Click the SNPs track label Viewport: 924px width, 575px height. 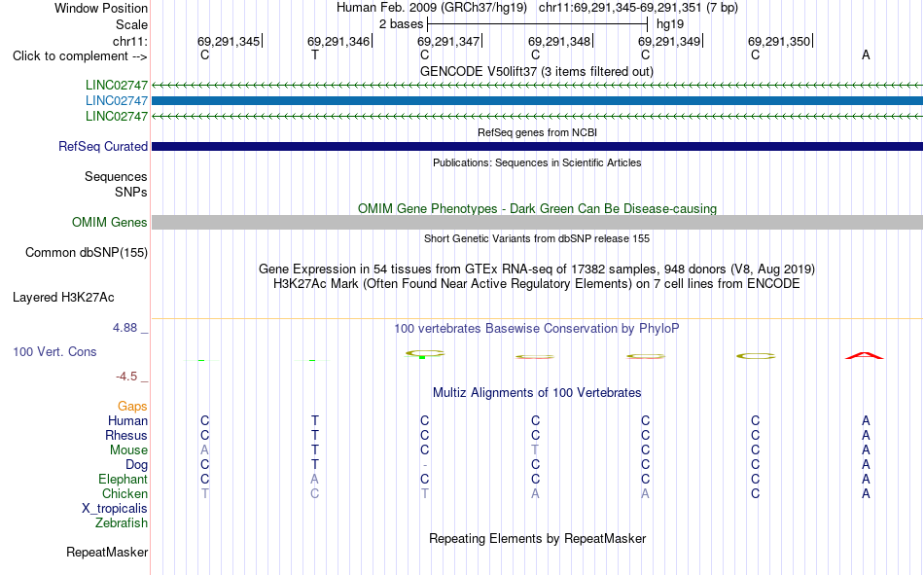[131, 192]
